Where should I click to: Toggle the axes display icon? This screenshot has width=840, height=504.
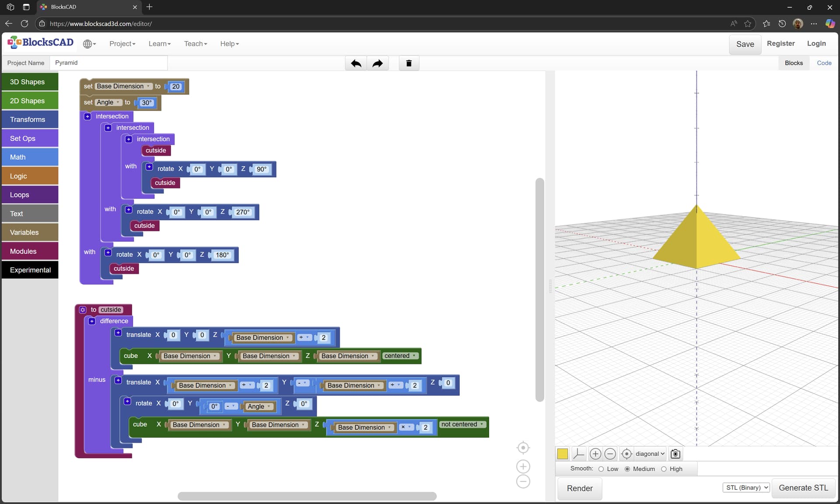(578, 454)
